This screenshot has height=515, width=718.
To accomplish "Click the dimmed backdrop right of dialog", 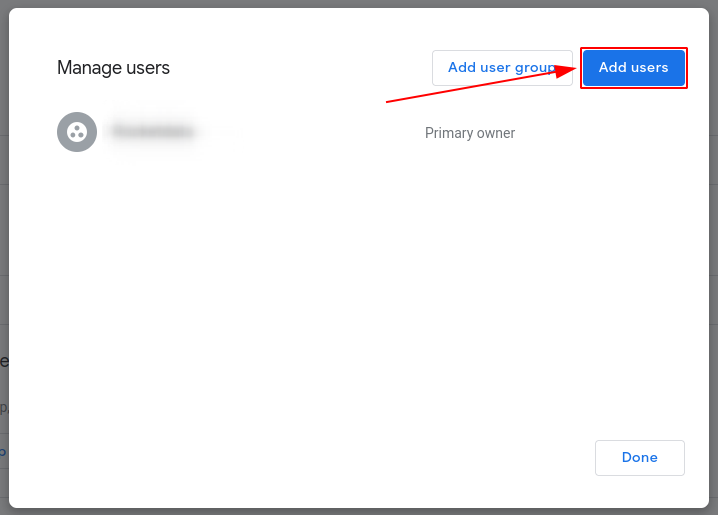I will coord(713,250).
